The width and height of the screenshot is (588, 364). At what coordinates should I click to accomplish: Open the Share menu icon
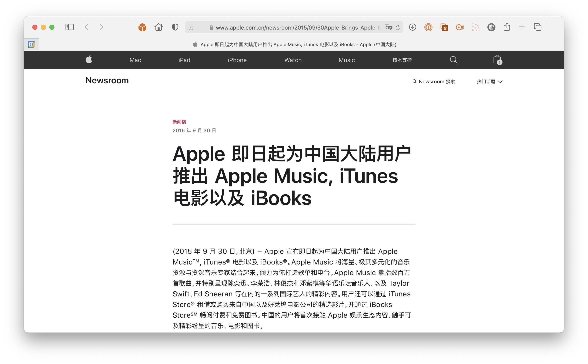[x=507, y=27]
